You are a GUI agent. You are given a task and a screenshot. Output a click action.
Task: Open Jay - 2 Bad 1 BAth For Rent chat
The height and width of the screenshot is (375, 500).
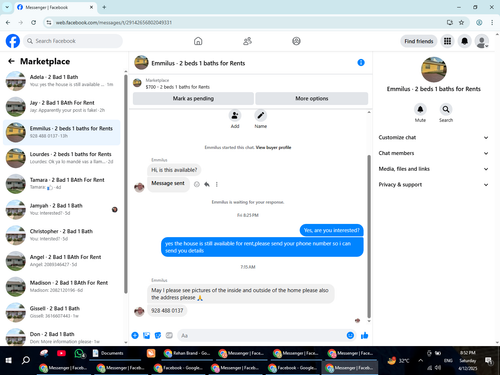click(x=62, y=106)
